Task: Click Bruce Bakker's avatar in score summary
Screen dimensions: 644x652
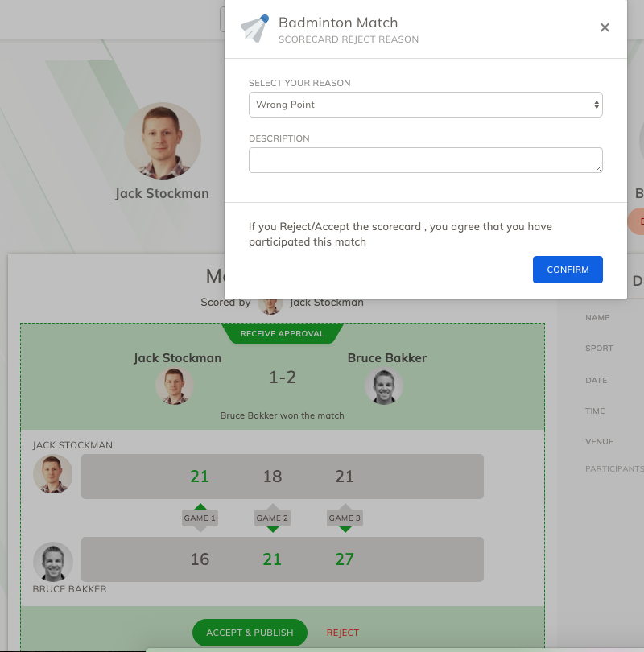Action: pos(384,386)
